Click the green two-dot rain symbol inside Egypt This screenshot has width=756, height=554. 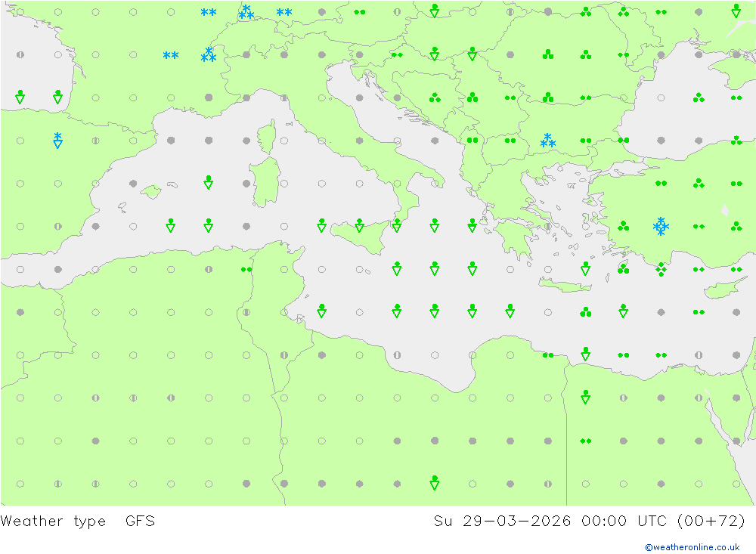pos(585,441)
